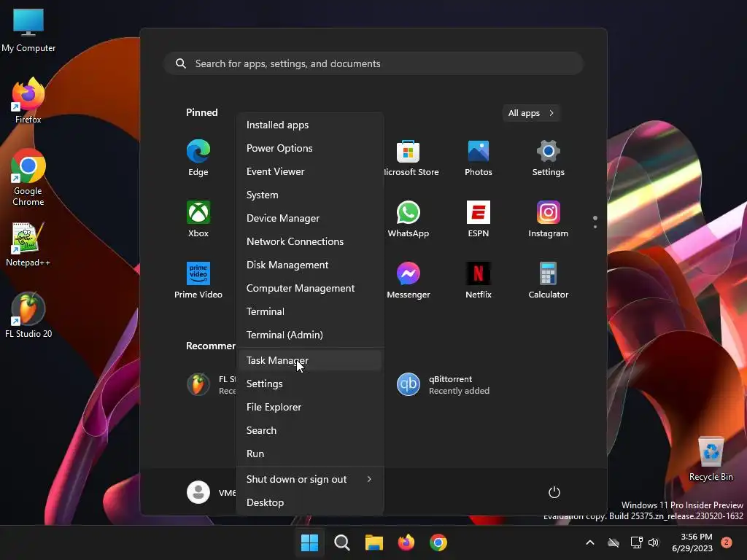Select the Recycle Bin desktop icon
The width and height of the screenshot is (747, 560).
click(711, 459)
